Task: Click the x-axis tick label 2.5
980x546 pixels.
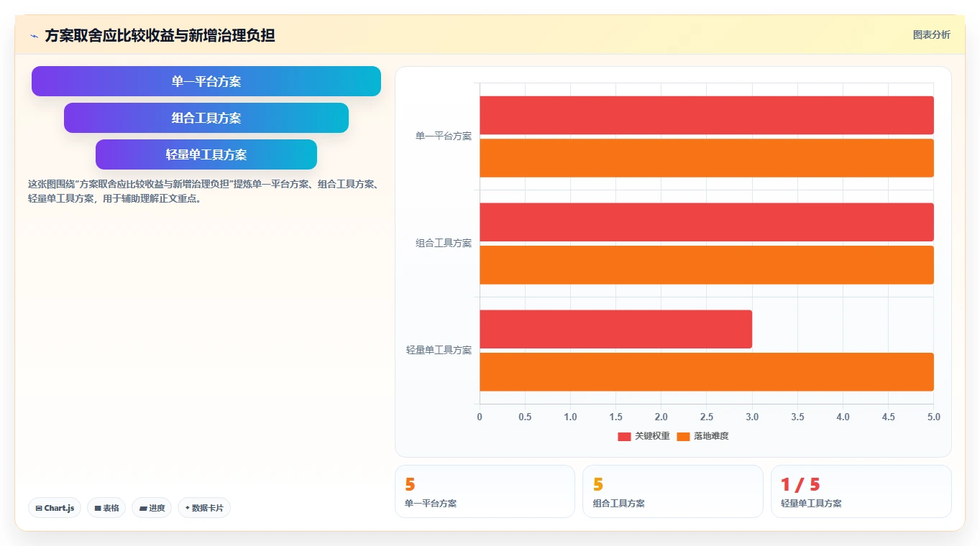Action: tap(707, 417)
